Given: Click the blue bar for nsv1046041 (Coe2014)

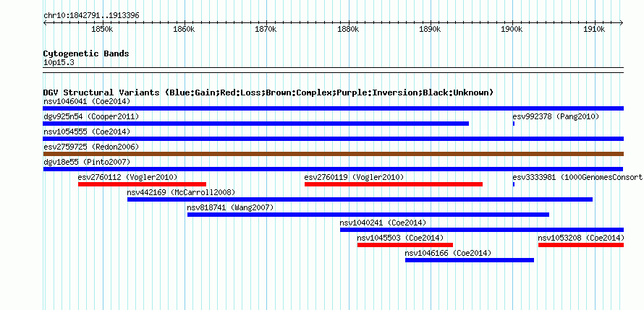Looking at the screenshot, I should [333, 108].
